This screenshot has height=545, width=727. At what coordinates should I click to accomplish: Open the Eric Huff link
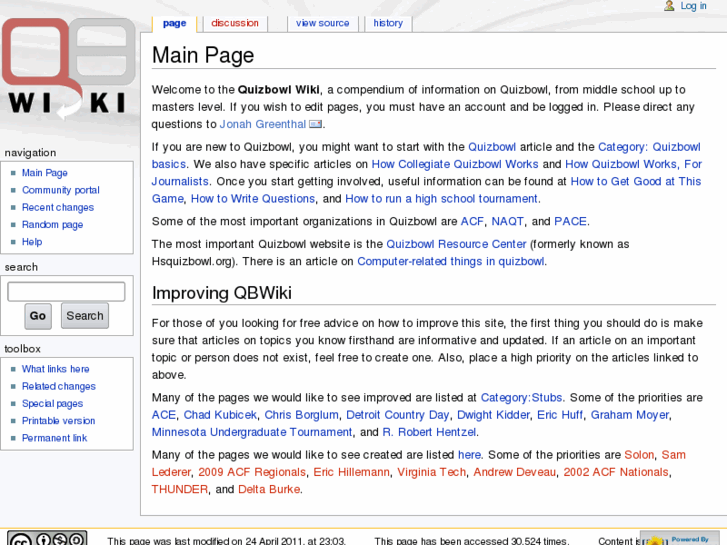click(560, 415)
